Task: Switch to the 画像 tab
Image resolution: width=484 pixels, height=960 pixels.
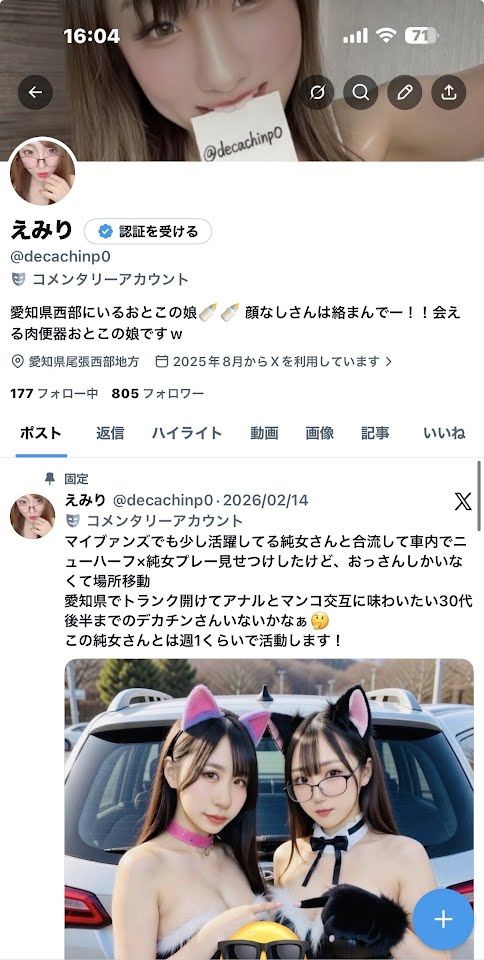Action: [320, 433]
